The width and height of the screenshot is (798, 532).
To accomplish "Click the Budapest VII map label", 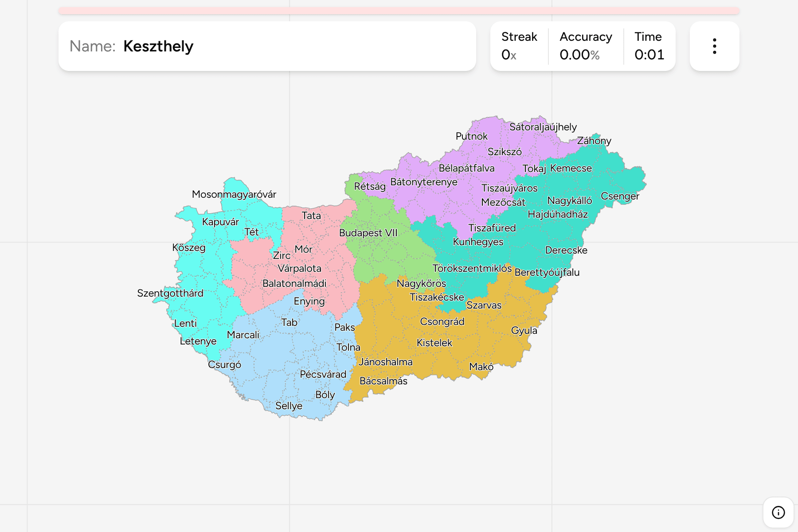I will (x=368, y=233).
